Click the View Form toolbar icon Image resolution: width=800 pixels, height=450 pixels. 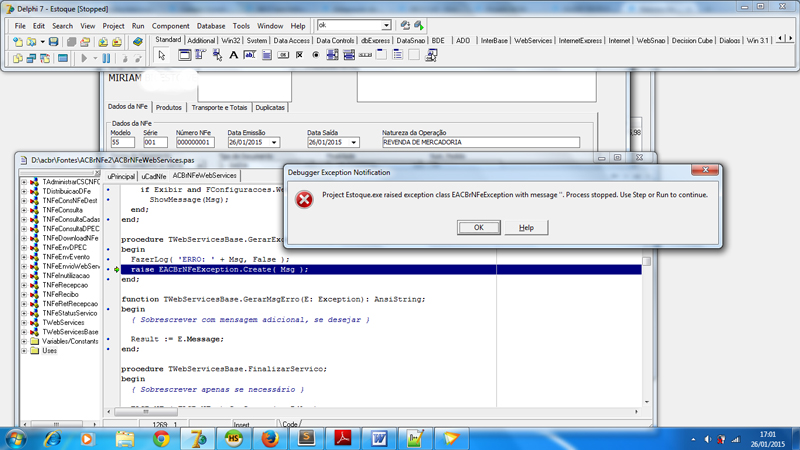pyautogui.click(x=31, y=59)
